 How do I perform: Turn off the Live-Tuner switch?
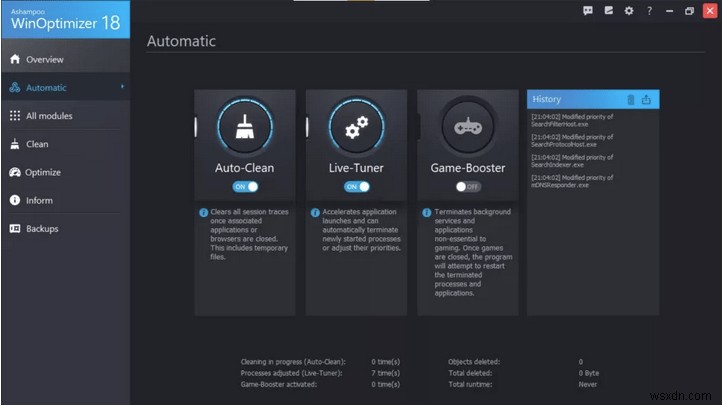tap(357, 187)
